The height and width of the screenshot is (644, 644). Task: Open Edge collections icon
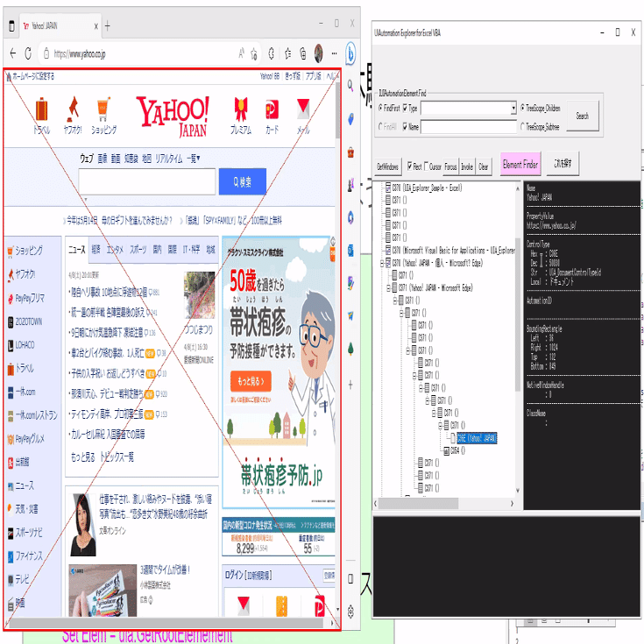coord(303,53)
